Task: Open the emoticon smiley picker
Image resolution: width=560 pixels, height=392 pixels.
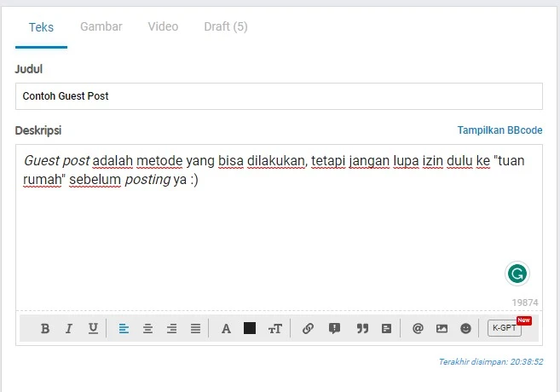Action: [x=465, y=328]
